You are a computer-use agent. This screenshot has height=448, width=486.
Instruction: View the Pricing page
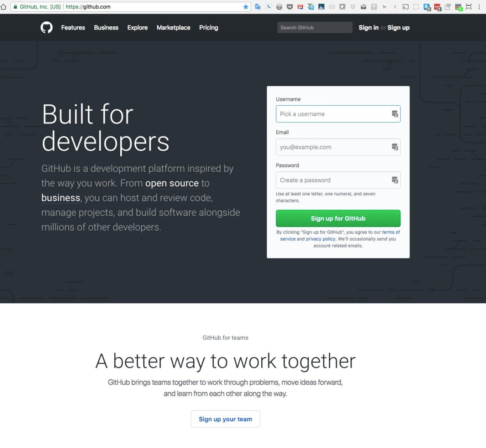tap(209, 28)
